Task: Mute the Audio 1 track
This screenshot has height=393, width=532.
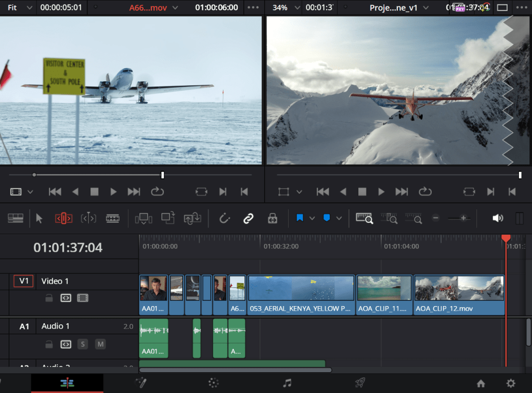Action: click(x=100, y=344)
